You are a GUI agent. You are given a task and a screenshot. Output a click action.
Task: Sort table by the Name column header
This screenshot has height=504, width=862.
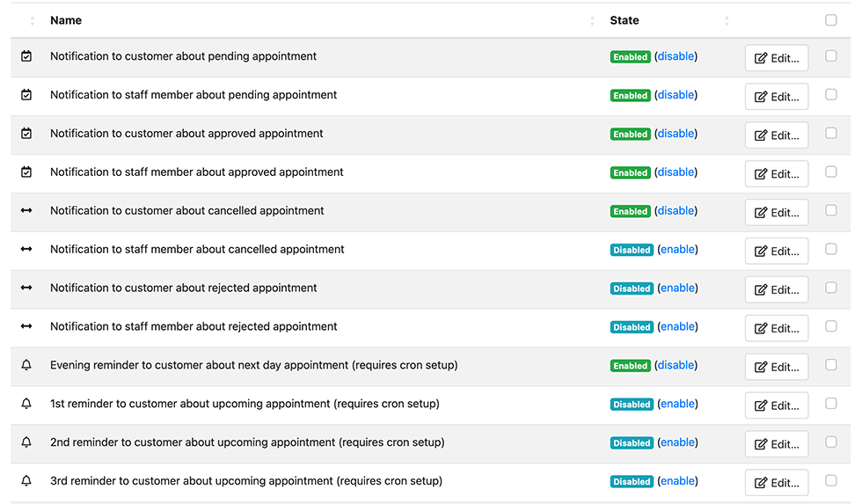(x=66, y=20)
